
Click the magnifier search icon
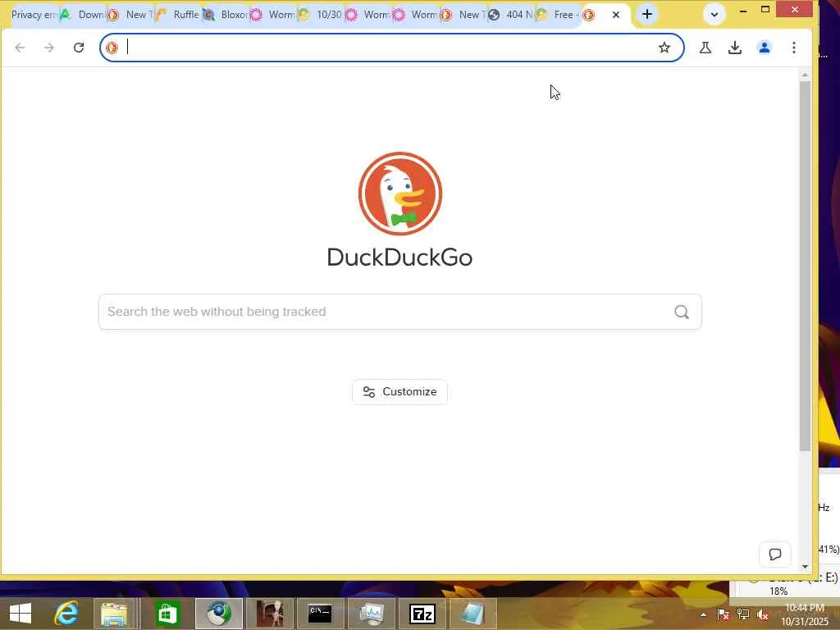[x=682, y=312]
